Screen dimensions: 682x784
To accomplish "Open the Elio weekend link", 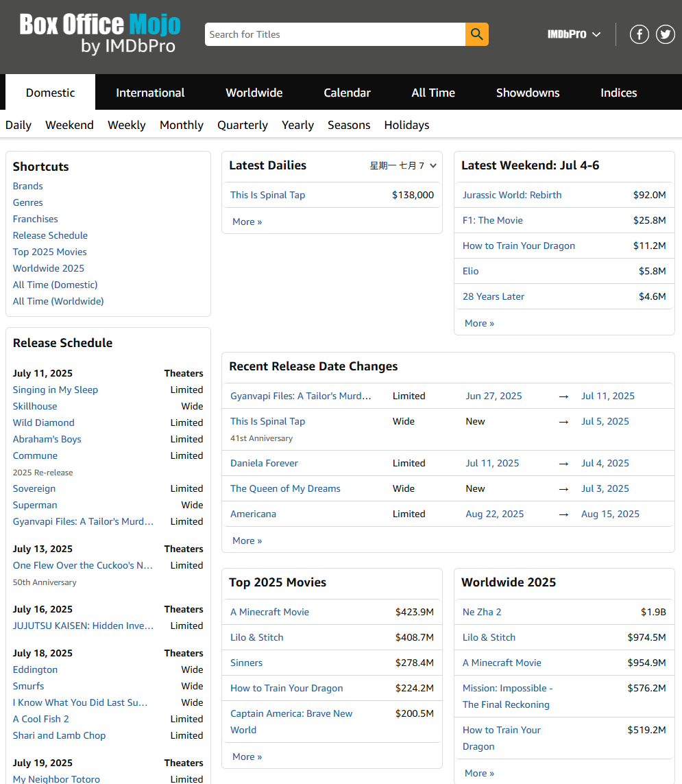I will tap(471, 271).
